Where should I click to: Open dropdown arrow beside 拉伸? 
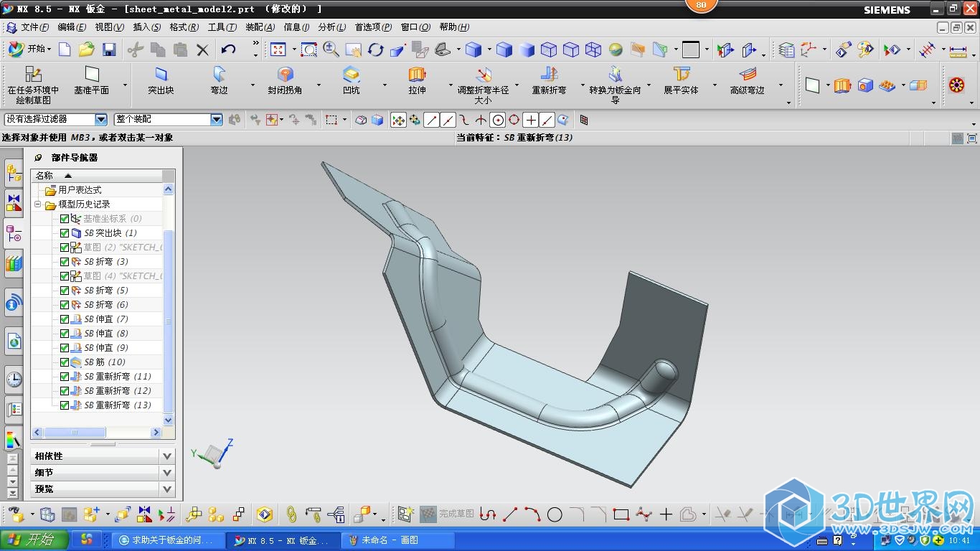tap(450, 85)
